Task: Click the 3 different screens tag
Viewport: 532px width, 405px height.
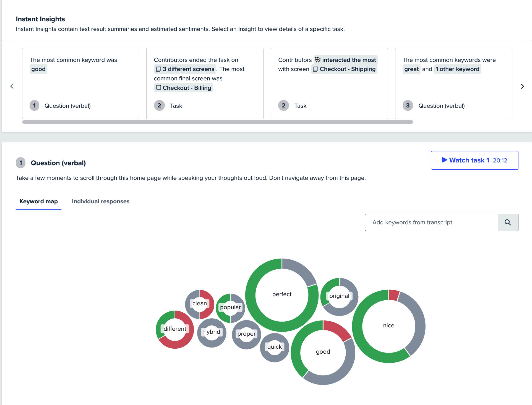Action: 185,69
